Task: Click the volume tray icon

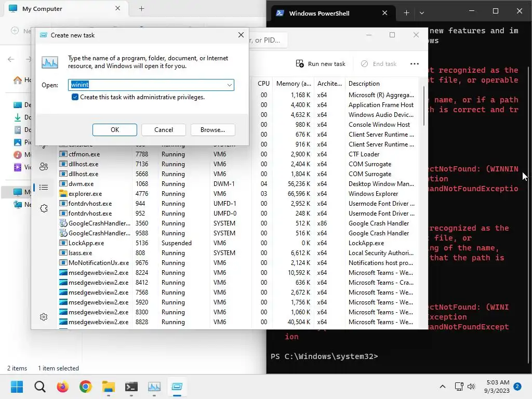Action: coord(471,387)
